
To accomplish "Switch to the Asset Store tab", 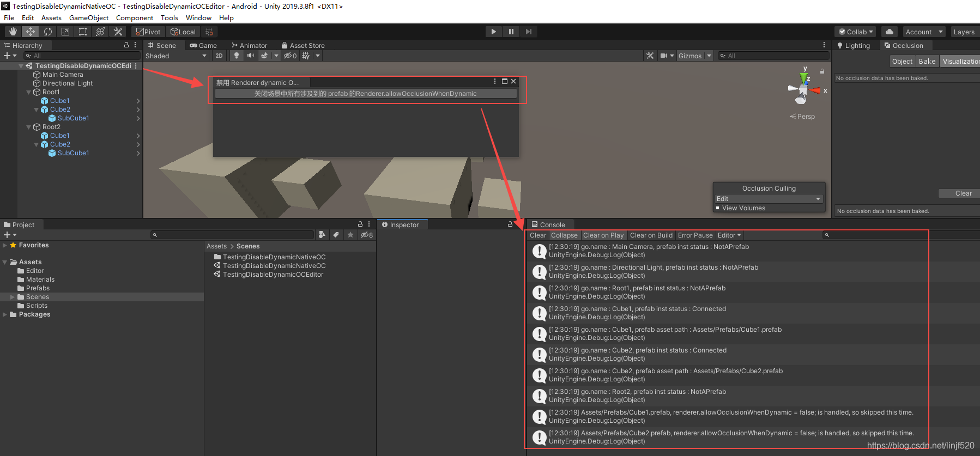I will tap(303, 46).
